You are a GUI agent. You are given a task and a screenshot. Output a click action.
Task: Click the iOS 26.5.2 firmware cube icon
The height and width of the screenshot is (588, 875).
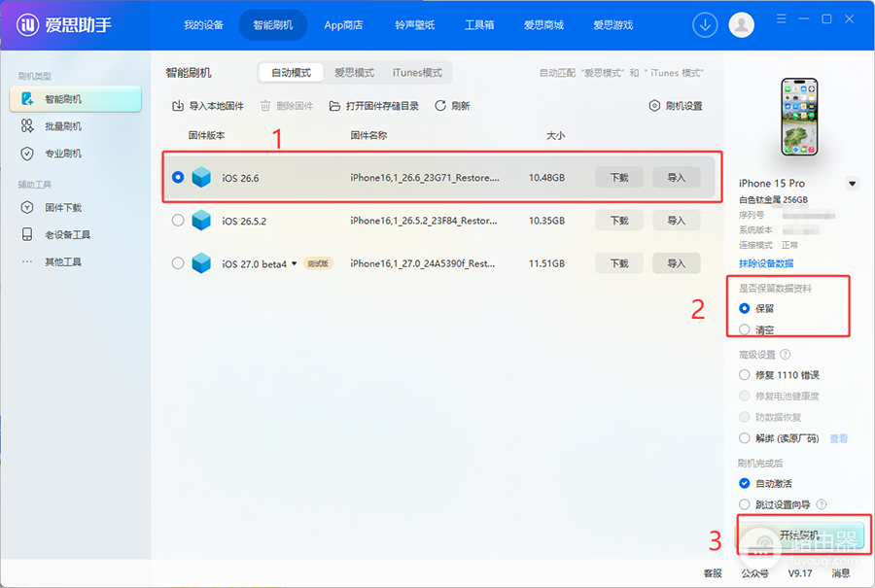(x=201, y=221)
